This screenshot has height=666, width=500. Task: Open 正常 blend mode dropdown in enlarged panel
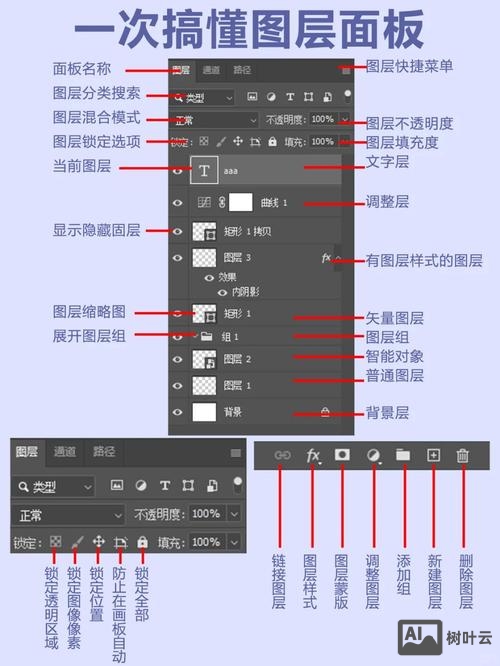pyautogui.click(x=68, y=515)
